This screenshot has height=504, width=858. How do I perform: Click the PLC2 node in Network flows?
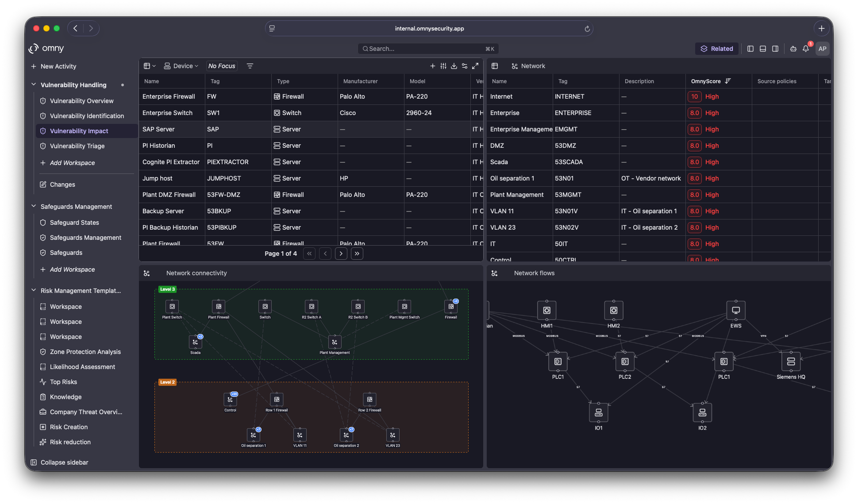pos(625,362)
